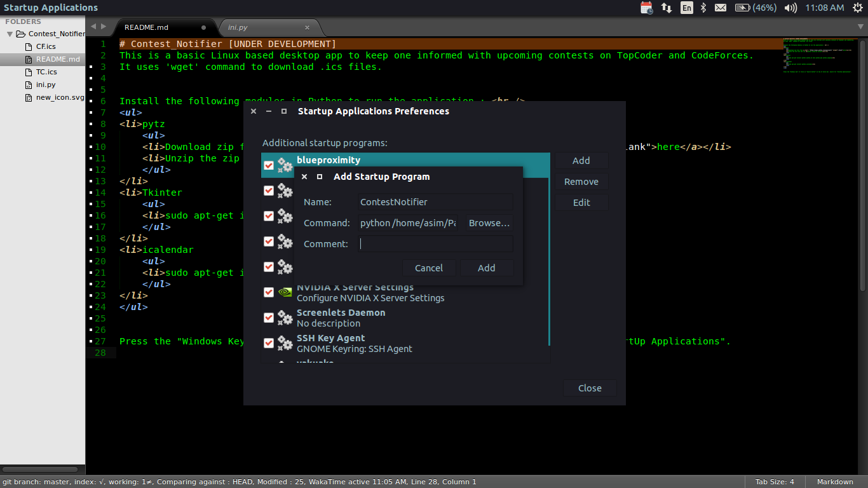
Task: Open the calendar indicator in top panel
Action: [x=646, y=8]
